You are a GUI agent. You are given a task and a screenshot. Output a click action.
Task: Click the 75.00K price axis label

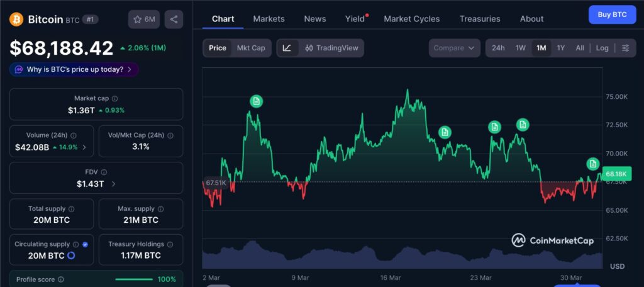[x=616, y=97]
